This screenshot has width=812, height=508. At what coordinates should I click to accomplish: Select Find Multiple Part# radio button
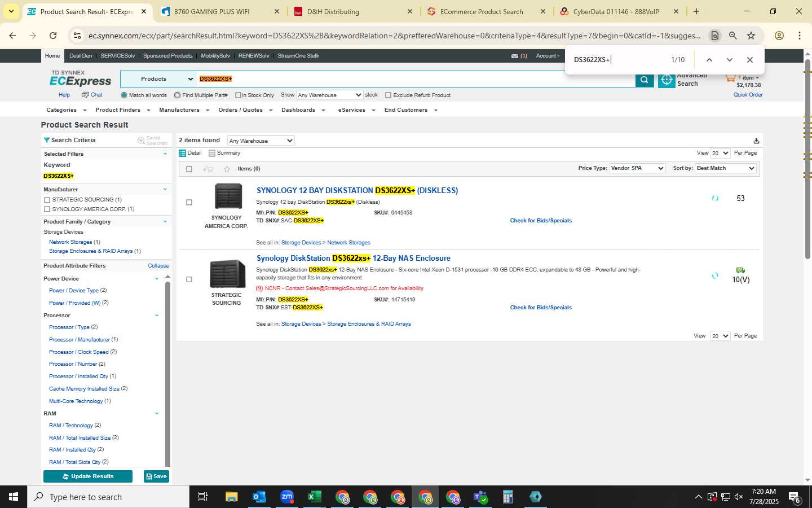pyautogui.click(x=177, y=95)
